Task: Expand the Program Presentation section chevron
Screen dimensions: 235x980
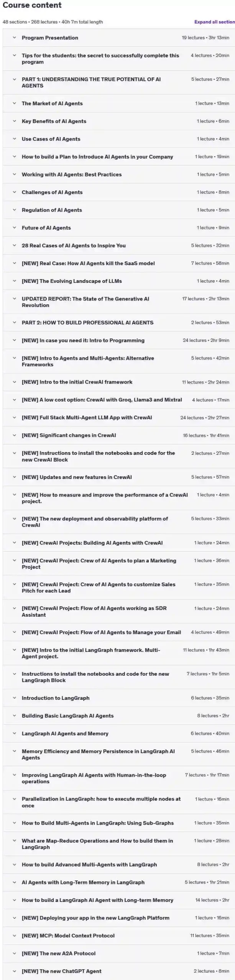Action: click(14, 38)
